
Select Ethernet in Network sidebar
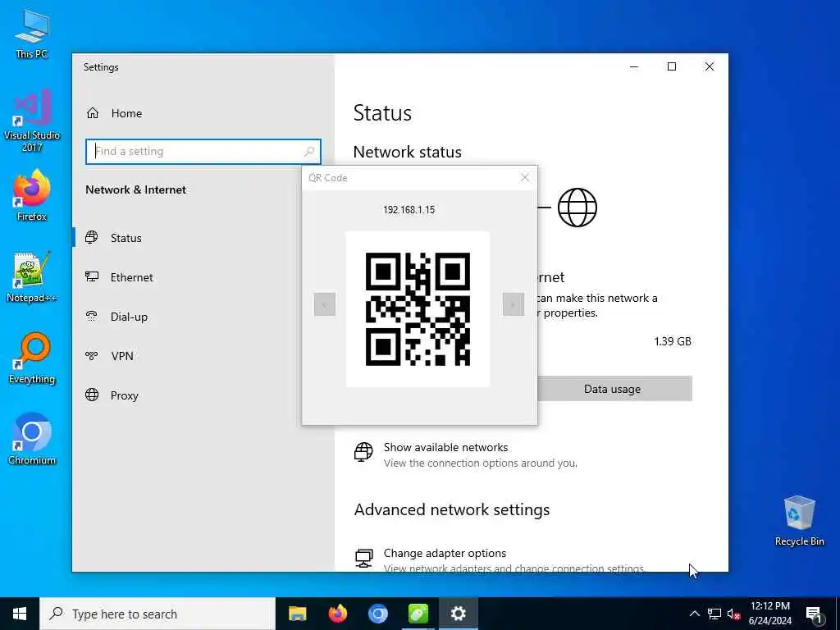[203, 277]
